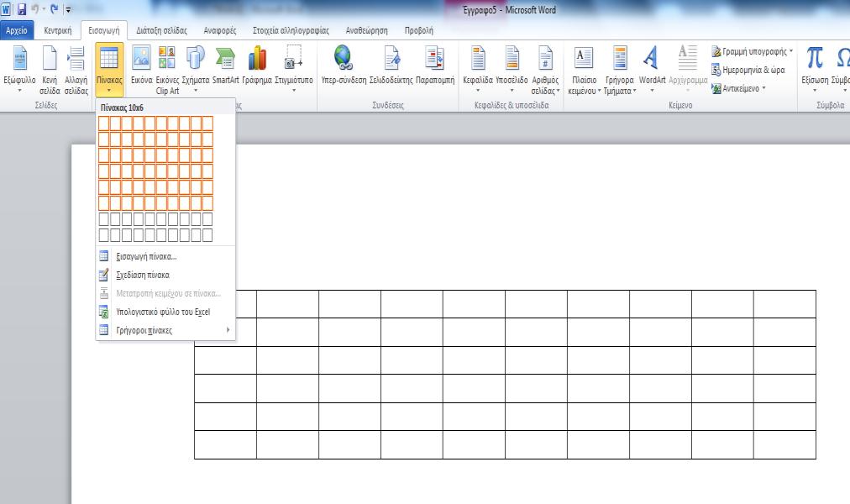The image size is (850, 504).
Task: Select the Εισαγωγή ribbon tab
Action: [x=104, y=30]
